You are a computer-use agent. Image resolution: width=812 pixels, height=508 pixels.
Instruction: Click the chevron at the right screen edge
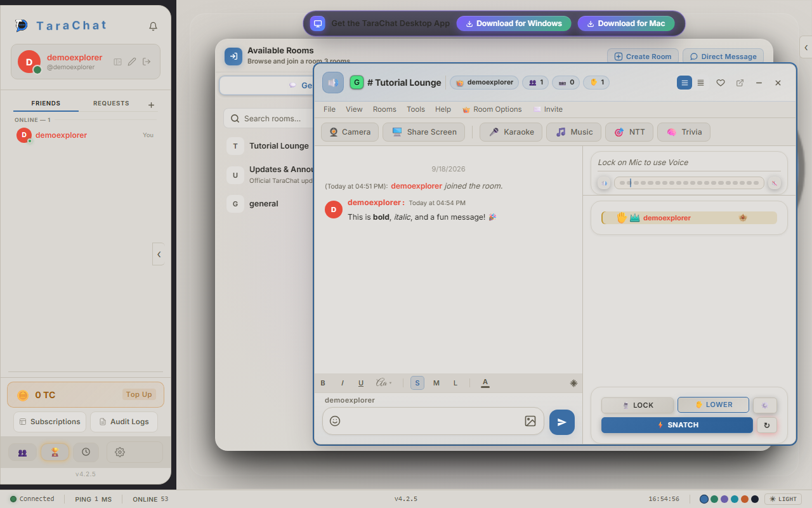[x=806, y=48]
